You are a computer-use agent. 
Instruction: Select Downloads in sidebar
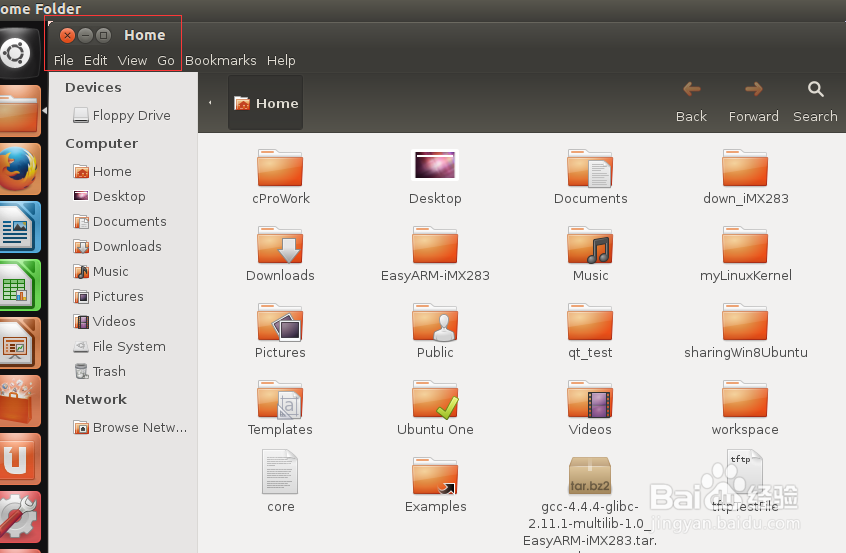[118, 247]
